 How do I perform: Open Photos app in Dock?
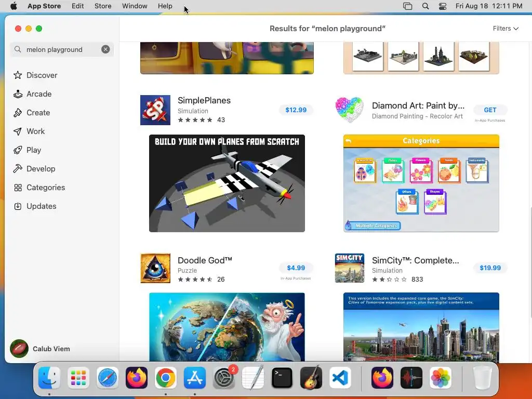click(441, 378)
